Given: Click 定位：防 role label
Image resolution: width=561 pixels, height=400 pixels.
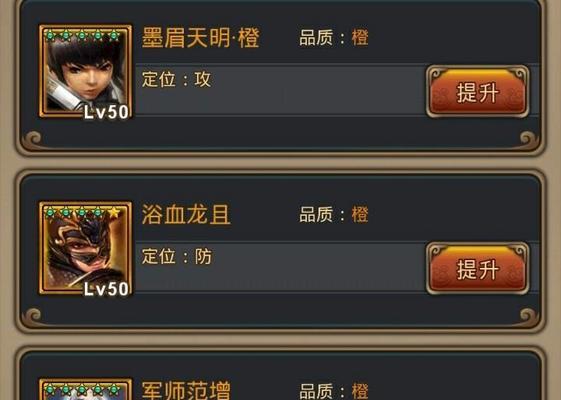Looking at the screenshot, I should coord(177,256).
